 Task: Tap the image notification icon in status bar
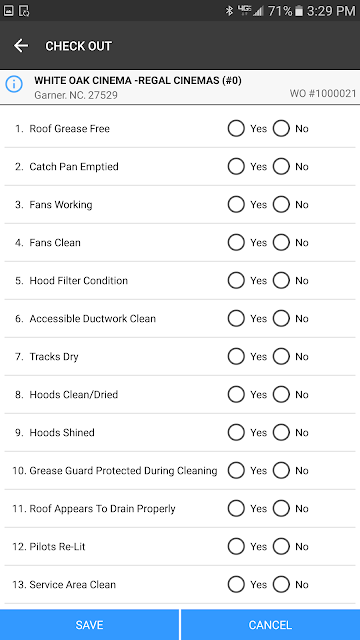click(9, 11)
